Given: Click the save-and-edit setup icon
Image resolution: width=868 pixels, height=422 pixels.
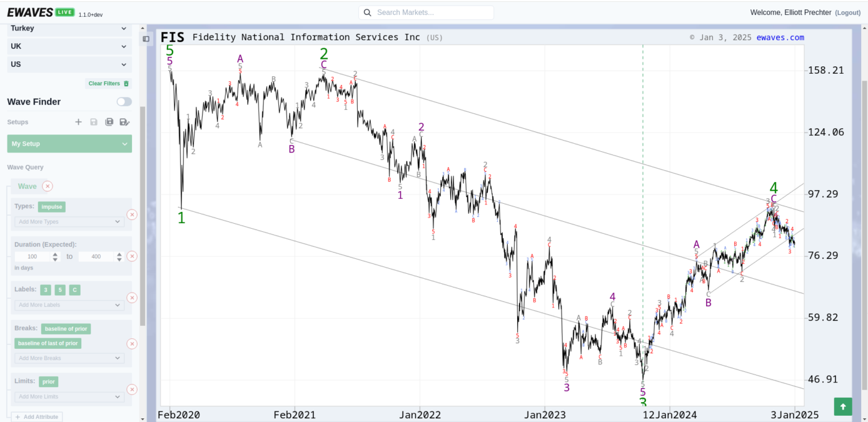Looking at the screenshot, I should pos(125,122).
